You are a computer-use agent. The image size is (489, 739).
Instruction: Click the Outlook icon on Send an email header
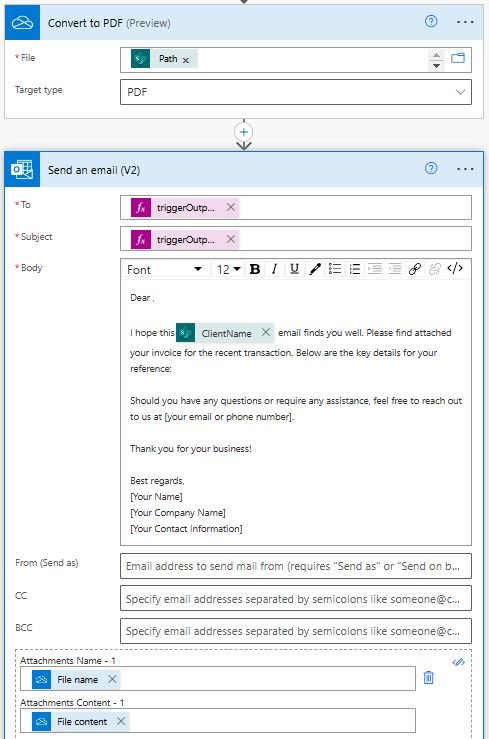click(x=22, y=169)
